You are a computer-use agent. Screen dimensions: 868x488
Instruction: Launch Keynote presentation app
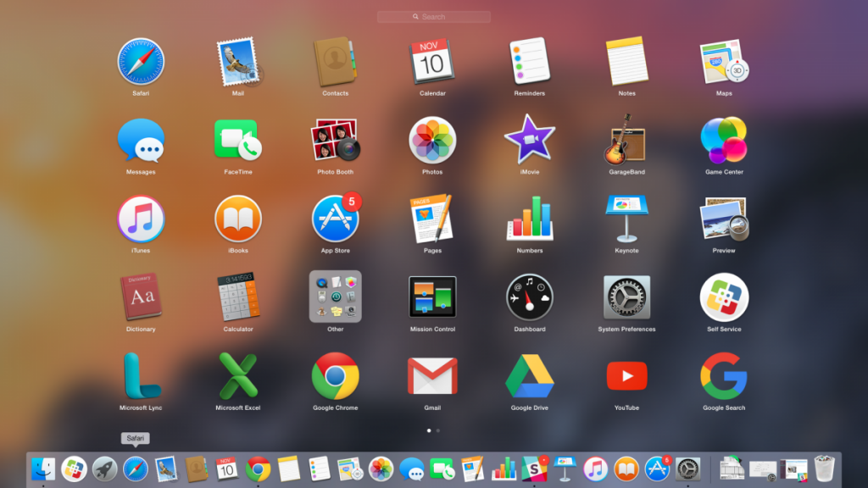[x=626, y=219]
